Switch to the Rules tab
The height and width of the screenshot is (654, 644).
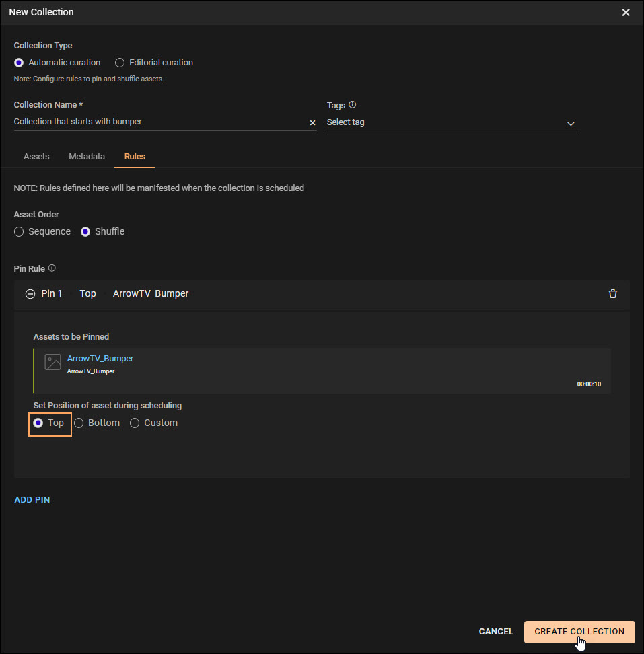pos(135,156)
